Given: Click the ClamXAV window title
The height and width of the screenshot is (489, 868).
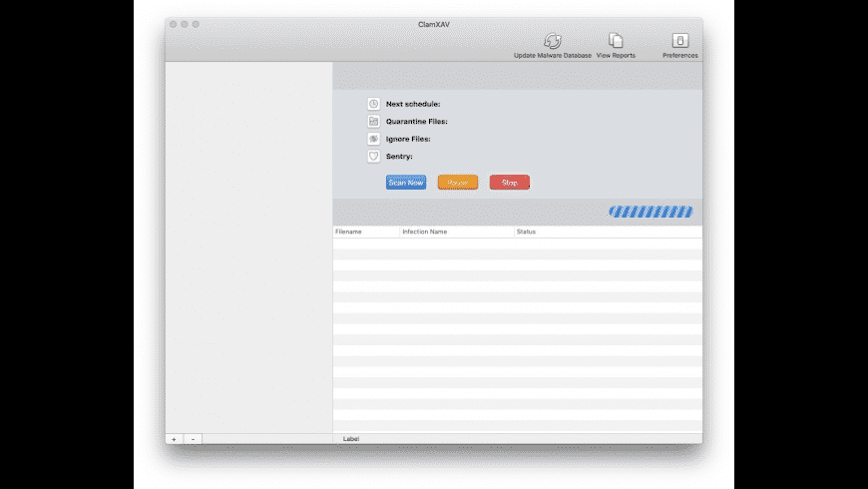Looking at the screenshot, I should [434, 24].
